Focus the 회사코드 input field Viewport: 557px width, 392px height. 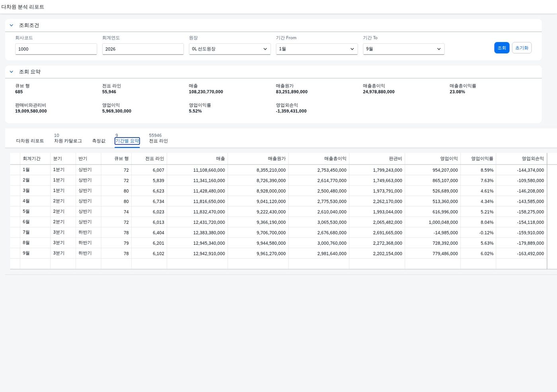[x=56, y=49]
